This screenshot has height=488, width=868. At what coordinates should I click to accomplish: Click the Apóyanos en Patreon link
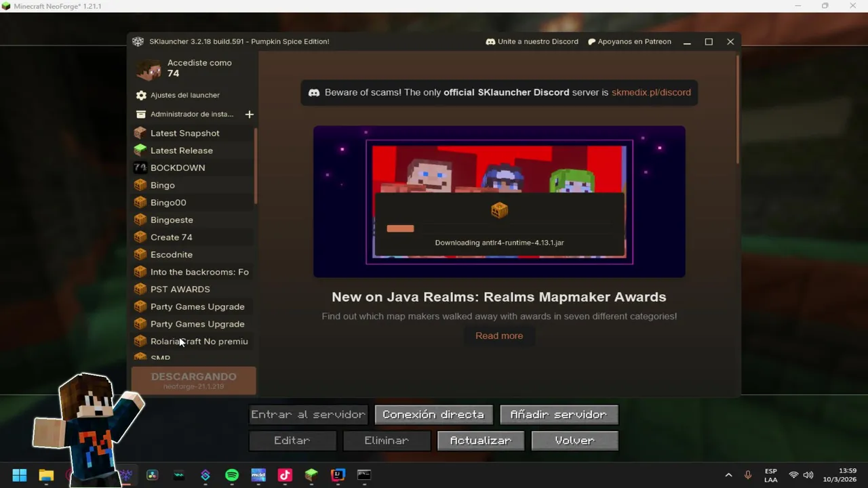635,41
